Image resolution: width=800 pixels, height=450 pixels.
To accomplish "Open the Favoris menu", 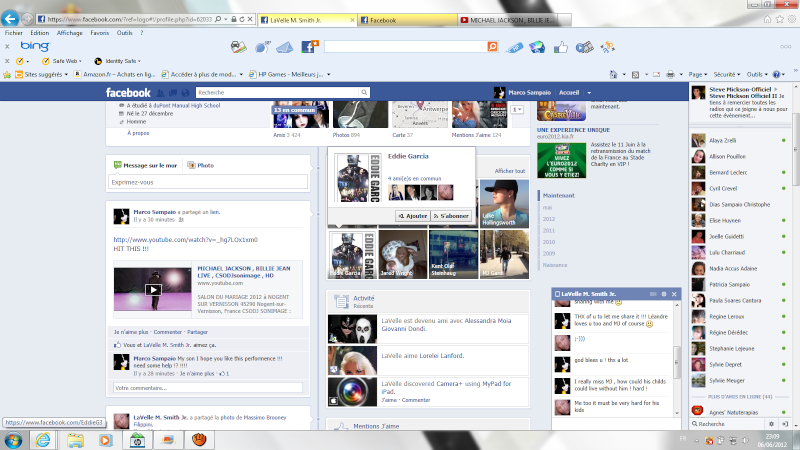I will pyautogui.click(x=99, y=33).
